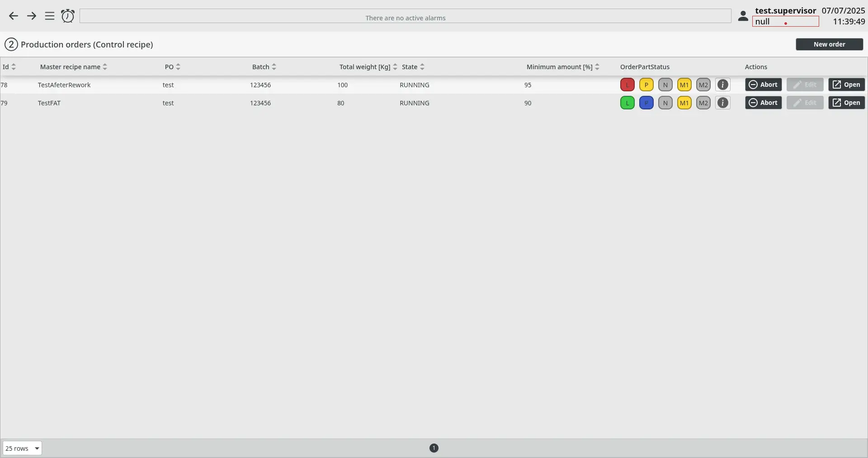Click yellow M1 status badge for order 79

click(684, 103)
